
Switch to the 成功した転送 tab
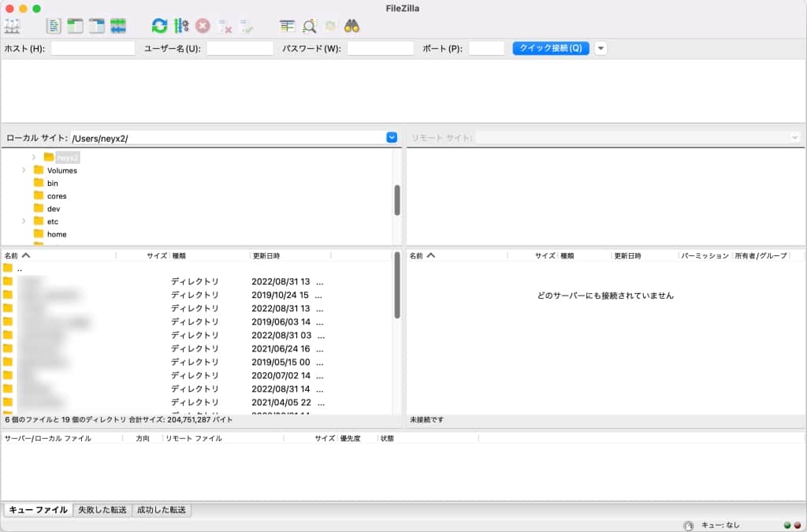[161, 510]
